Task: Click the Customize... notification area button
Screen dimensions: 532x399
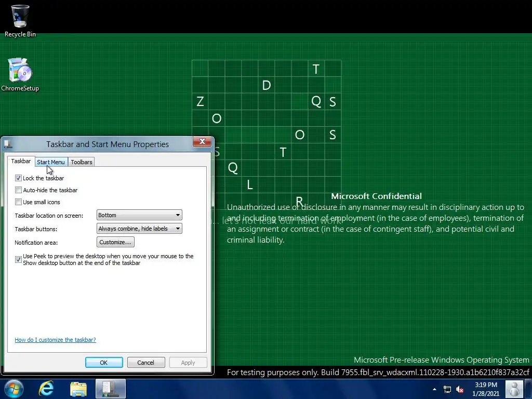Action: [115, 242]
